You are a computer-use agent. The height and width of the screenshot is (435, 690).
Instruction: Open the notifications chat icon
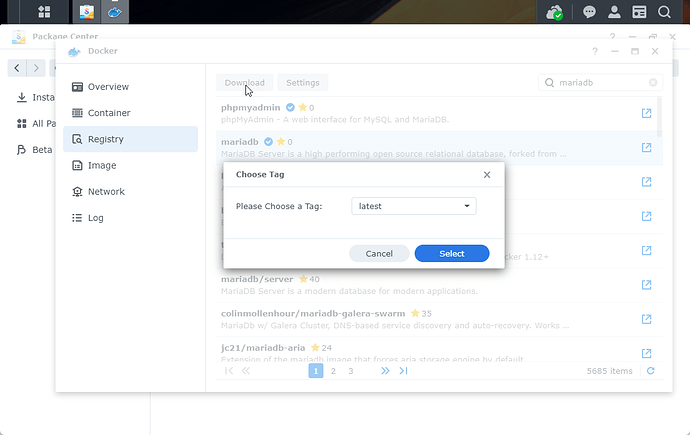[x=589, y=12]
